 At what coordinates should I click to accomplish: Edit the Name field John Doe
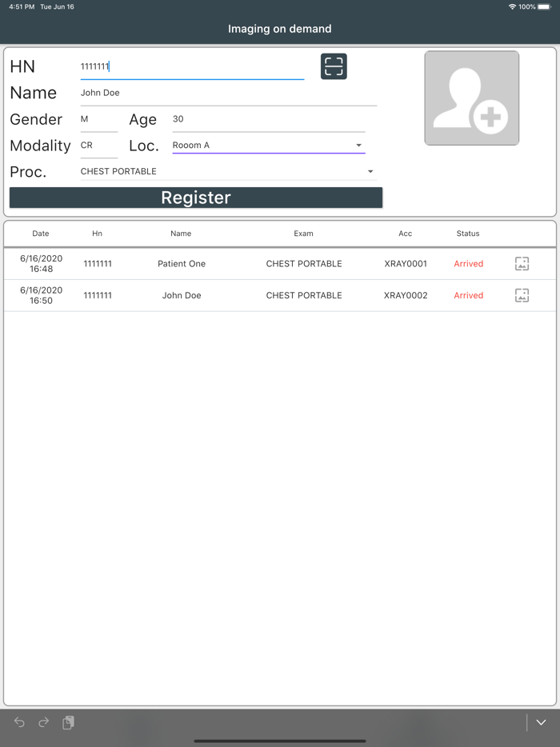pos(229,93)
